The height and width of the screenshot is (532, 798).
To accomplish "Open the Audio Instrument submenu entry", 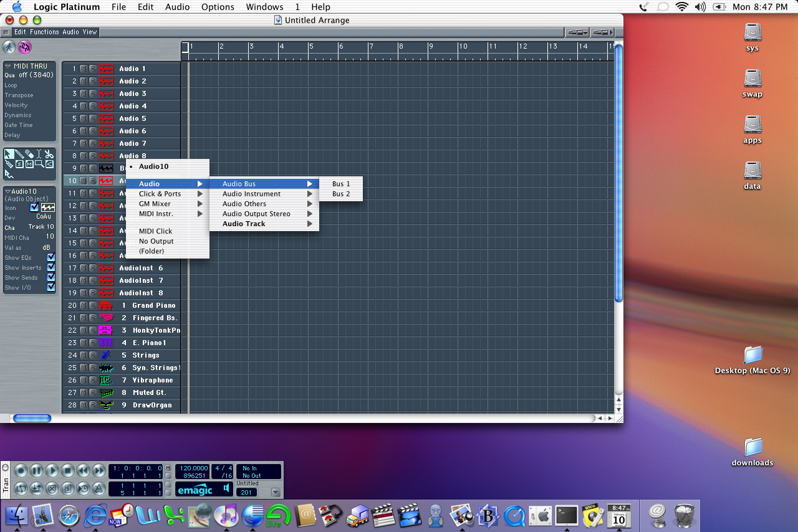I will tap(251, 194).
